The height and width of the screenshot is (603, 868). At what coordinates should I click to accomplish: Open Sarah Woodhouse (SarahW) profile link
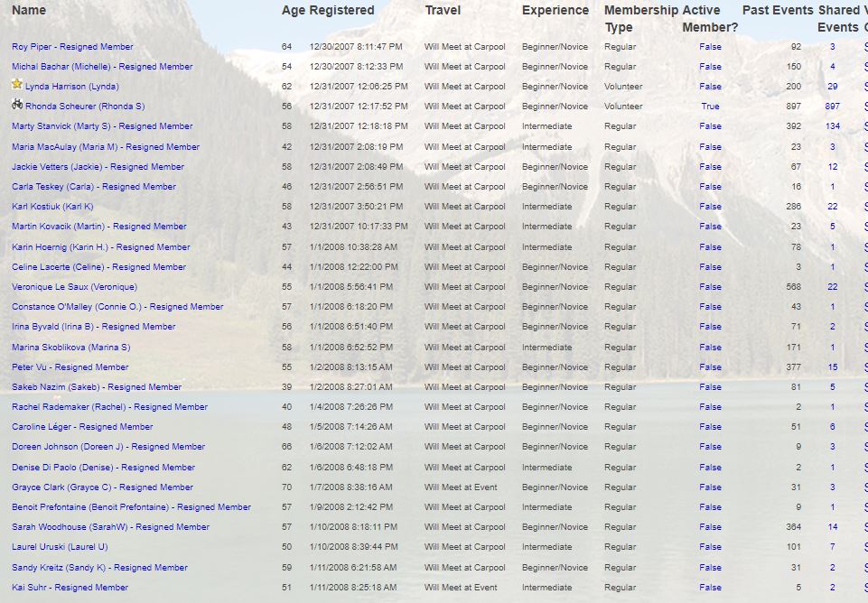pyautogui.click(x=111, y=527)
